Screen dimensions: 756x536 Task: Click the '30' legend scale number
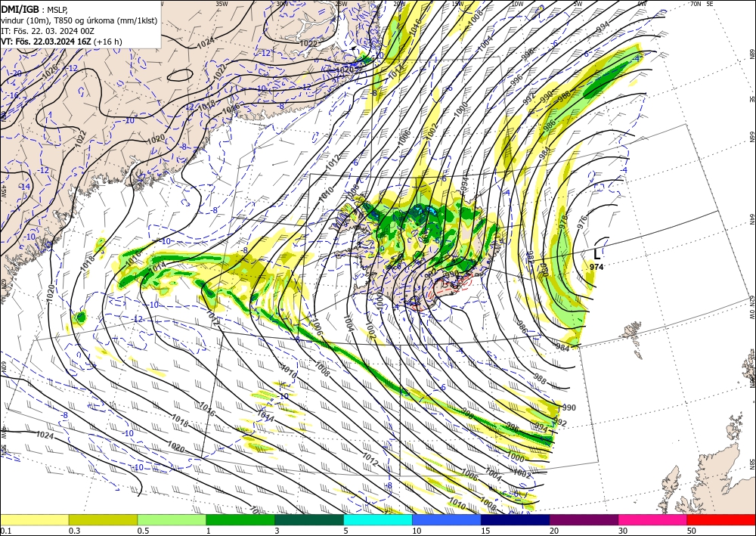tap(623, 531)
